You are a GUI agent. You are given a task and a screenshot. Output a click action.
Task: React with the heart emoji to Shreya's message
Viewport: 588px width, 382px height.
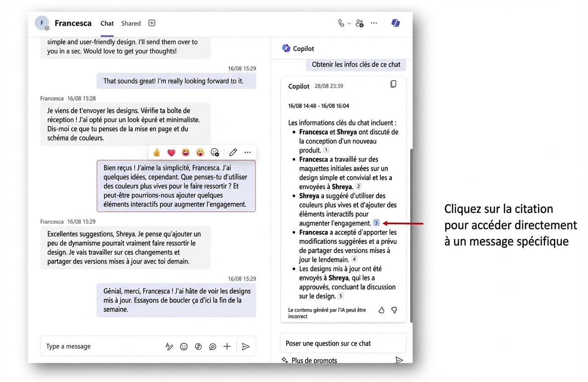point(171,152)
